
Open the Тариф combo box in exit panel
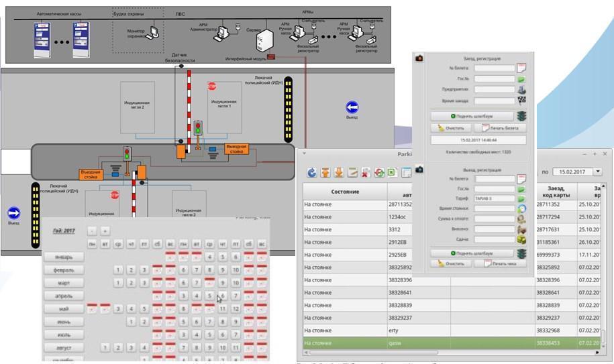point(495,199)
